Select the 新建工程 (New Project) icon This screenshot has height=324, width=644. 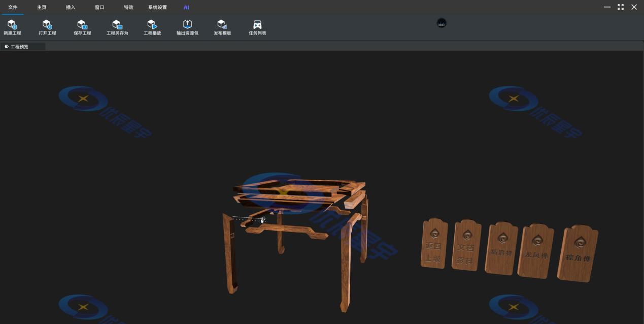(x=13, y=27)
